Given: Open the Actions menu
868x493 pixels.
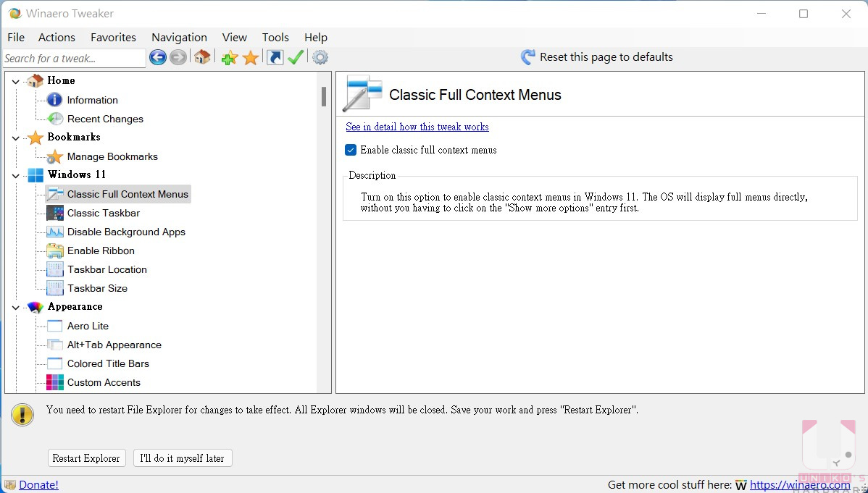Looking at the screenshot, I should click(57, 37).
